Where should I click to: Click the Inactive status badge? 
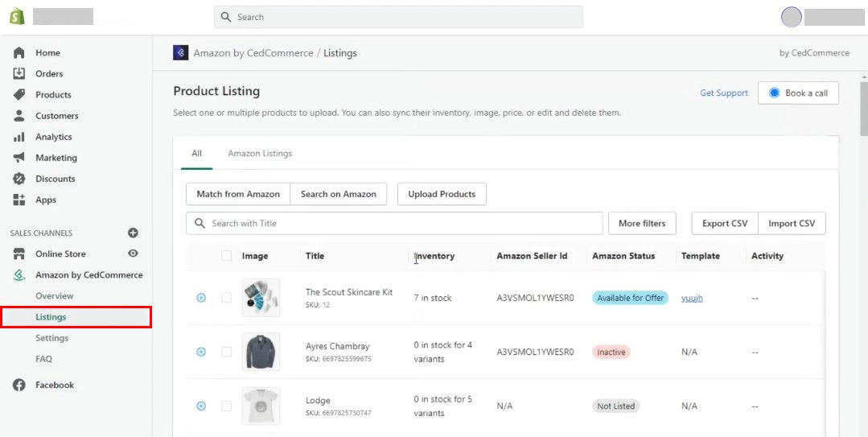pos(611,352)
